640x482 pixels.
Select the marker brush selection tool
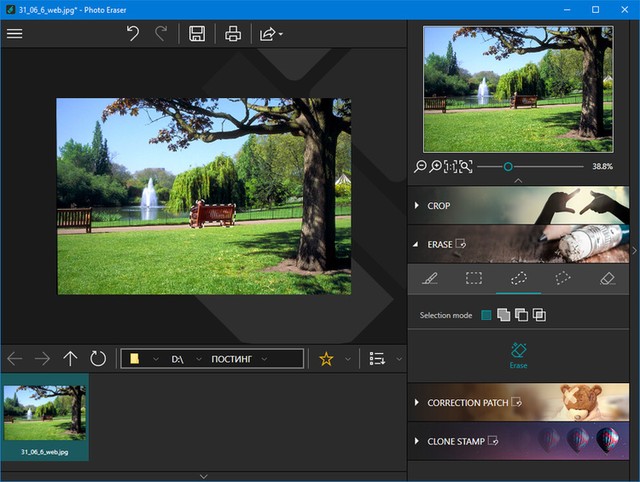(x=430, y=279)
